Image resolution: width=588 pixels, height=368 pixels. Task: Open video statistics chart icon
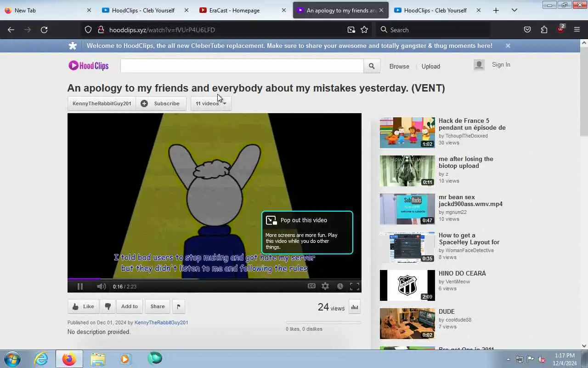pos(355,307)
